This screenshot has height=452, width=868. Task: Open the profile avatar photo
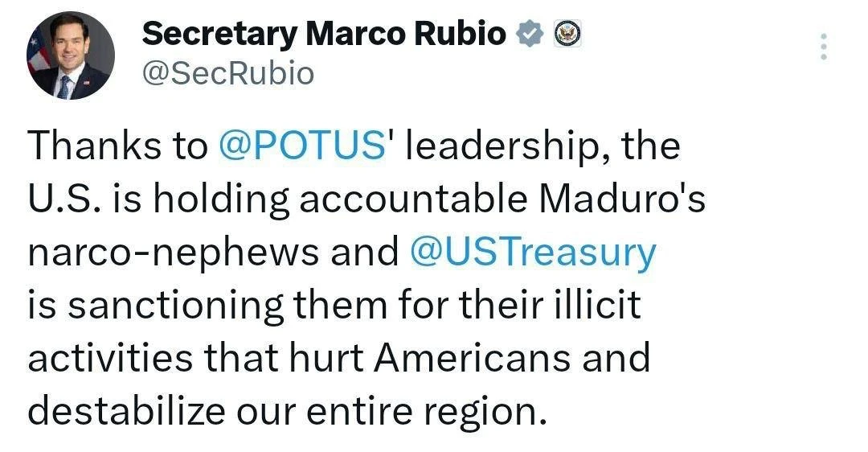tap(71, 55)
